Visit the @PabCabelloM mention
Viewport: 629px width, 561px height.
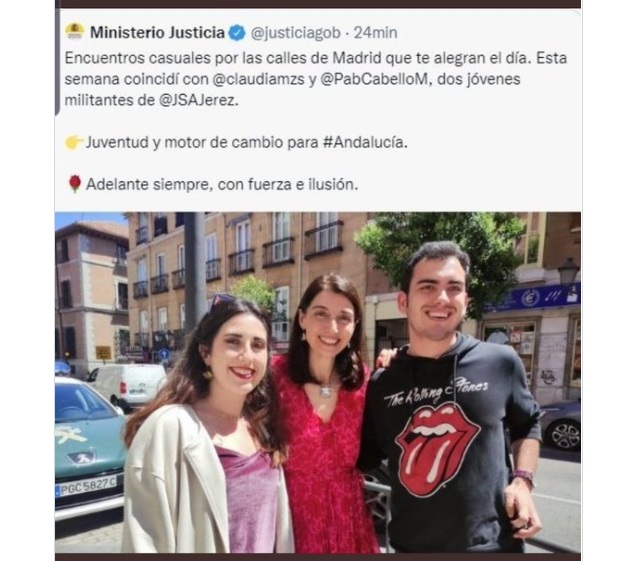(x=375, y=79)
